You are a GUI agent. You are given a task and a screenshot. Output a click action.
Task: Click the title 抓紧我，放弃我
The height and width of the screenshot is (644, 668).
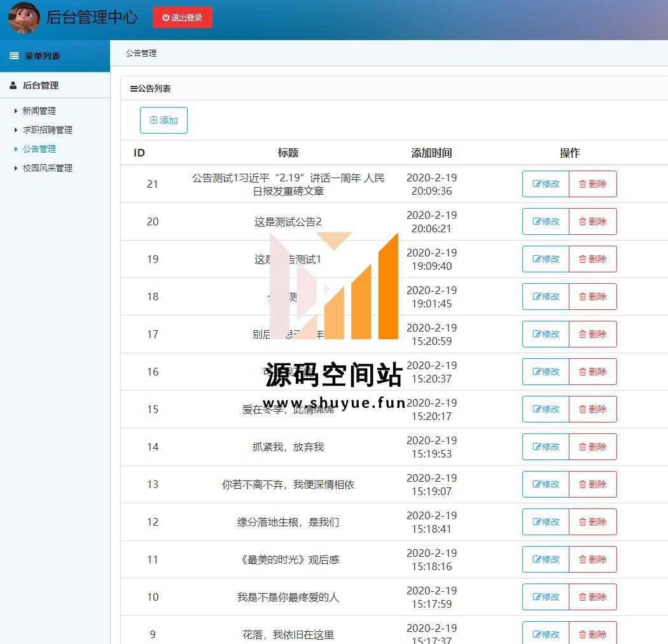click(288, 447)
